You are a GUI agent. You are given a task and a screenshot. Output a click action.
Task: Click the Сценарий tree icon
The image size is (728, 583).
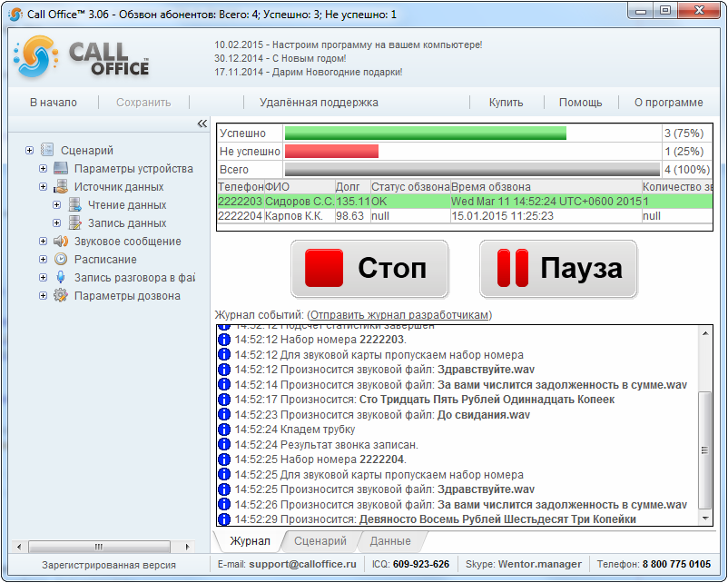[x=47, y=150]
